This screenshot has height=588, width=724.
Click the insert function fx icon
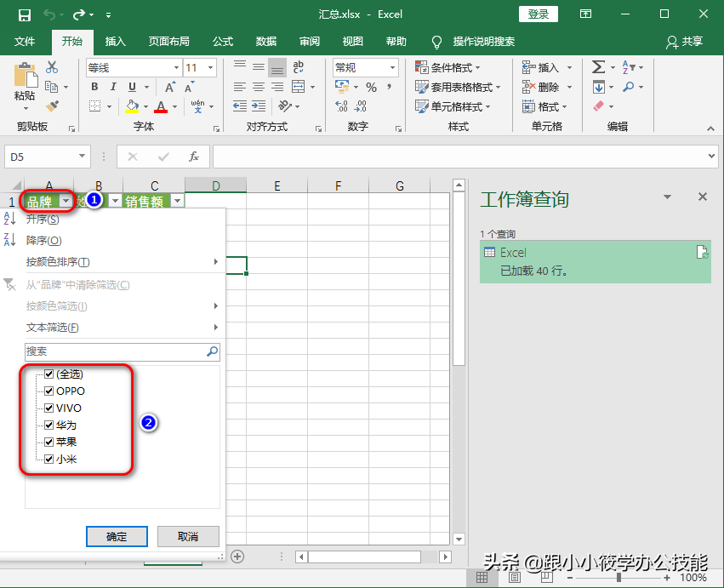tap(194, 157)
